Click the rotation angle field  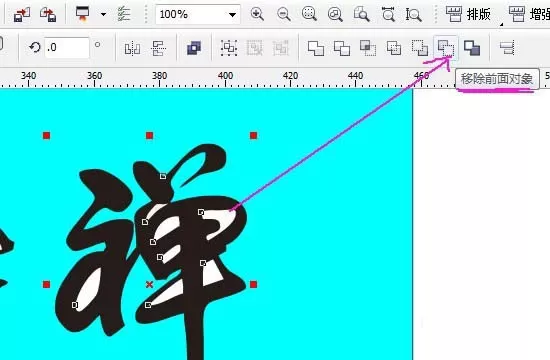pyautogui.click(x=67, y=47)
